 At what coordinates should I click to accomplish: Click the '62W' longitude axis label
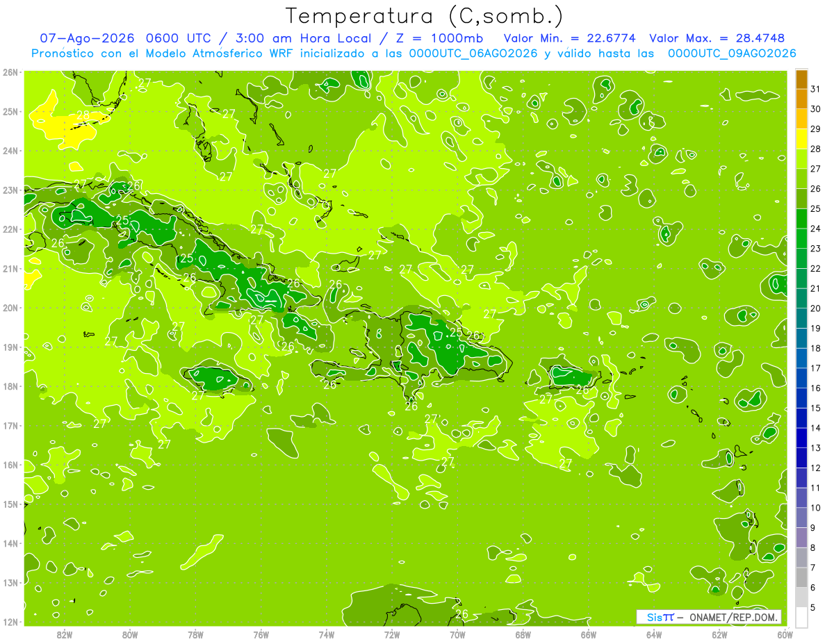coord(720,634)
